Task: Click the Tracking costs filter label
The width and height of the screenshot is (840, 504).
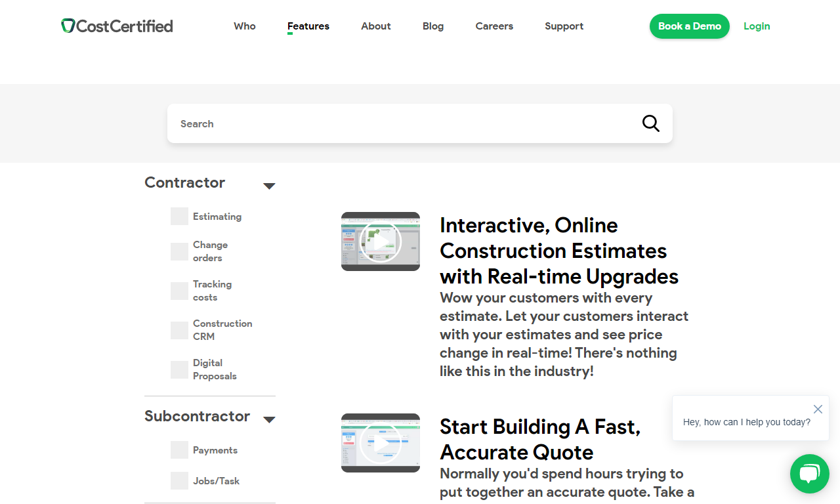Action: (212, 291)
